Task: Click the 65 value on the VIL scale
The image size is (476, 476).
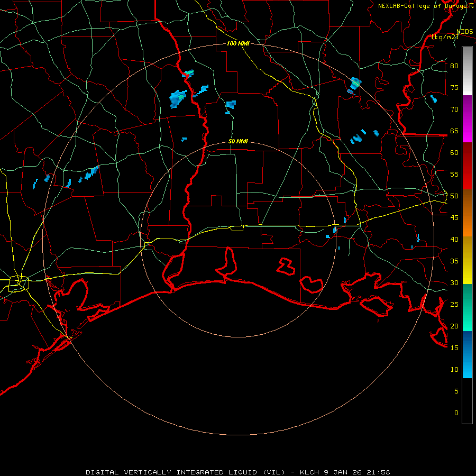Action: click(454, 131)
